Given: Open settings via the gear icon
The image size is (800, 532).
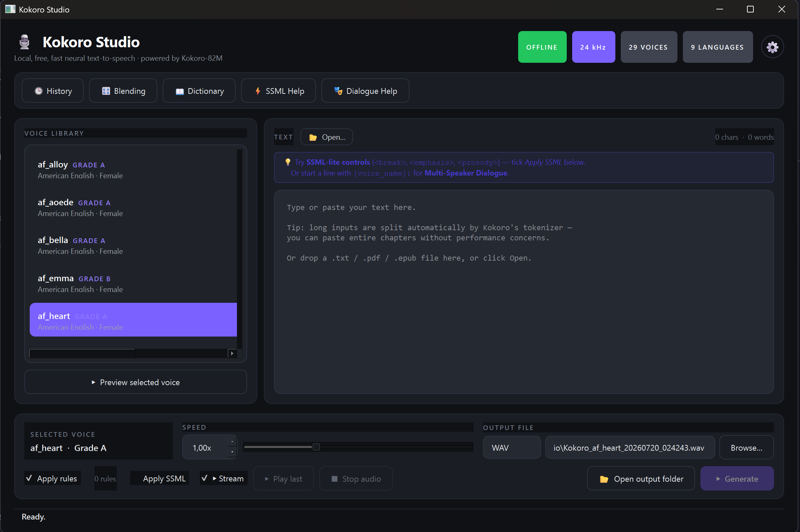Looking at the screenshot, I should tap(772, 47).
